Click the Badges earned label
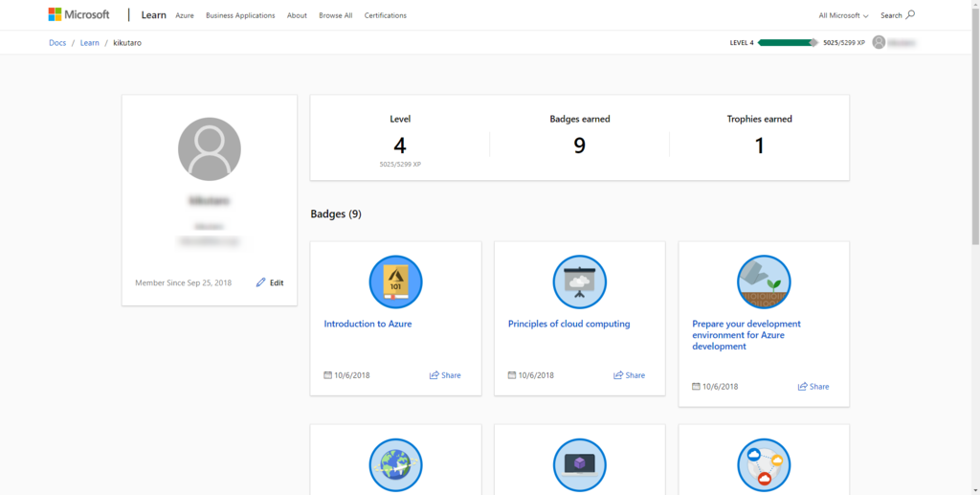This screenshot has height=495, width=980. (x=580, y=119)
